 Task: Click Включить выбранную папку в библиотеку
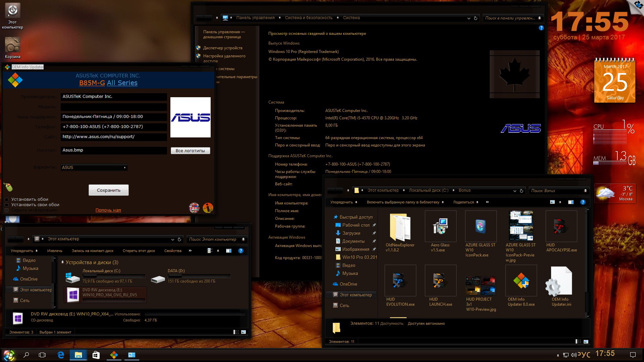tap(405, 202)
